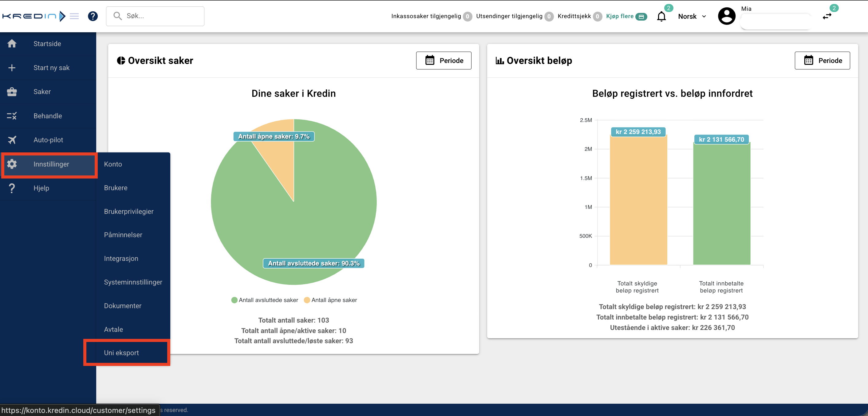Click the Behandle checklist icon
Screen dimensions: 868x416
12,116
